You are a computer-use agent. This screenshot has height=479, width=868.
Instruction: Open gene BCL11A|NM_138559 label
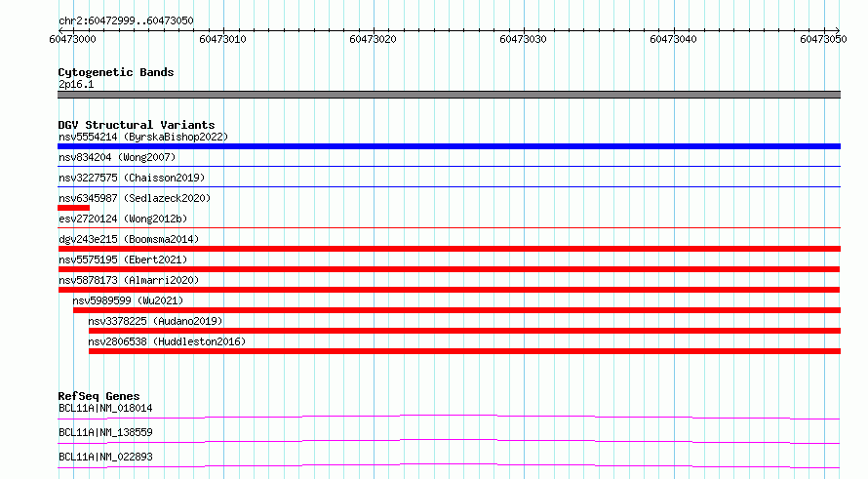point(105,432)
